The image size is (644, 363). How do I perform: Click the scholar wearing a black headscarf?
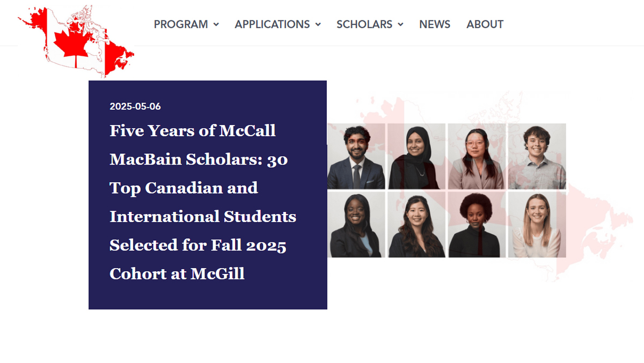(418, 155)
